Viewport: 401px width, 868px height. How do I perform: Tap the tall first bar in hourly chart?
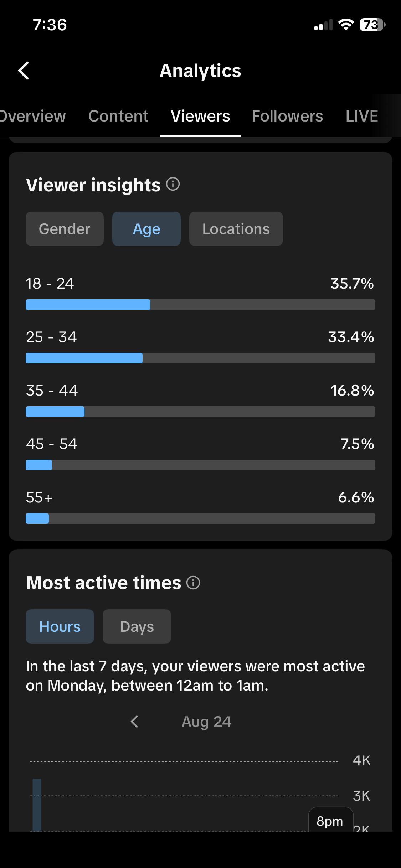37,805
